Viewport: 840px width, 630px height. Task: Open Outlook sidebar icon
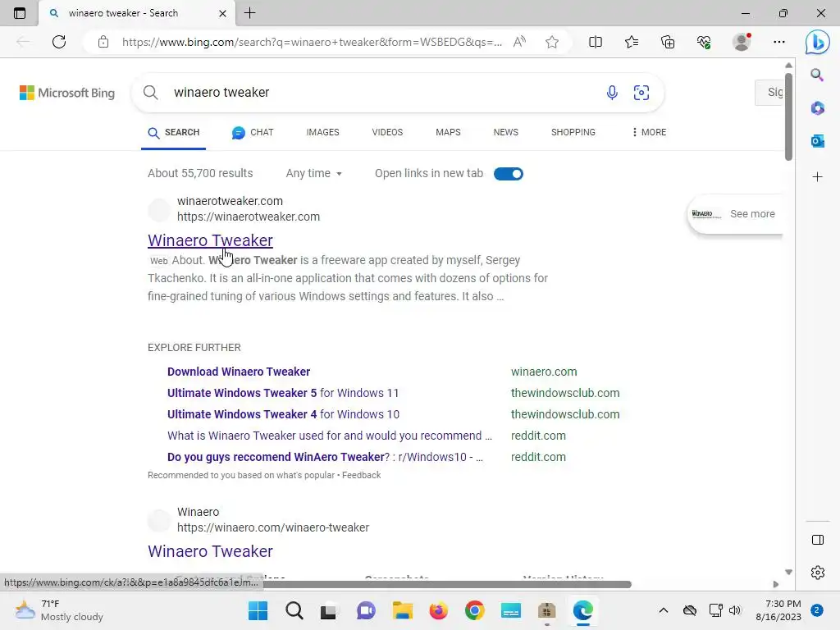click(817, 141)
